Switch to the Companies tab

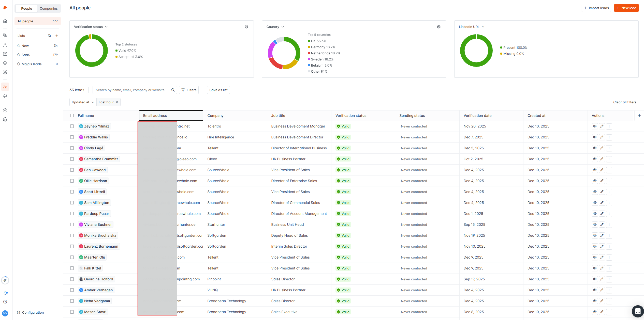[x=49, y=8]
